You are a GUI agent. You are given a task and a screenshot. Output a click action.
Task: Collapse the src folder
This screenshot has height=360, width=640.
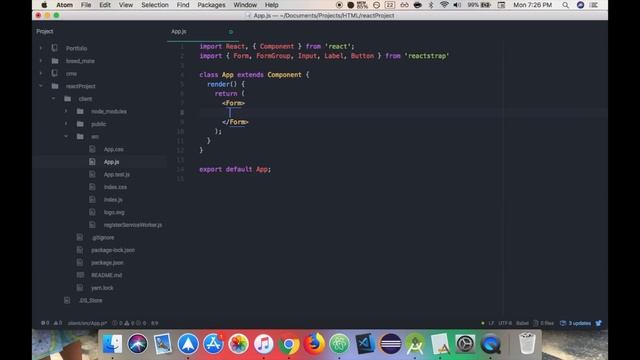(x=66, y=137)
